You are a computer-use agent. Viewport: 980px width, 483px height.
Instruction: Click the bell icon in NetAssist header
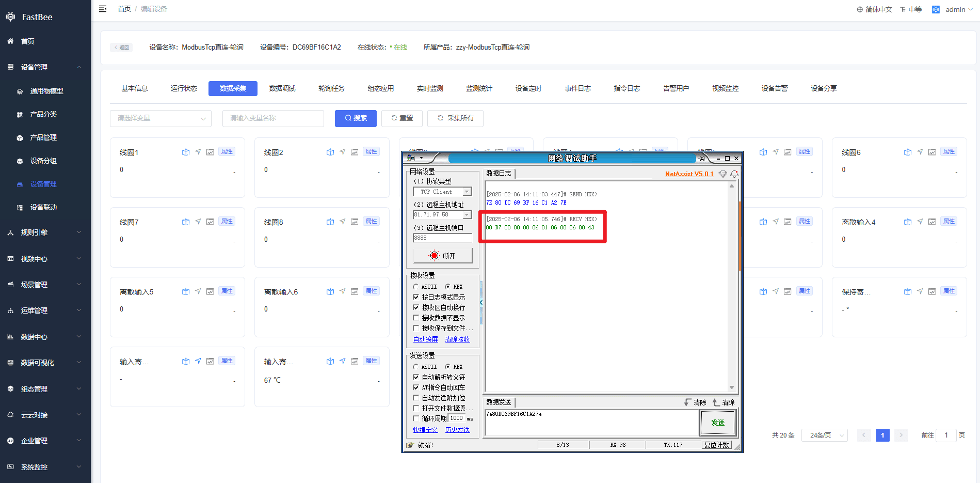click(x=734, y=174)
